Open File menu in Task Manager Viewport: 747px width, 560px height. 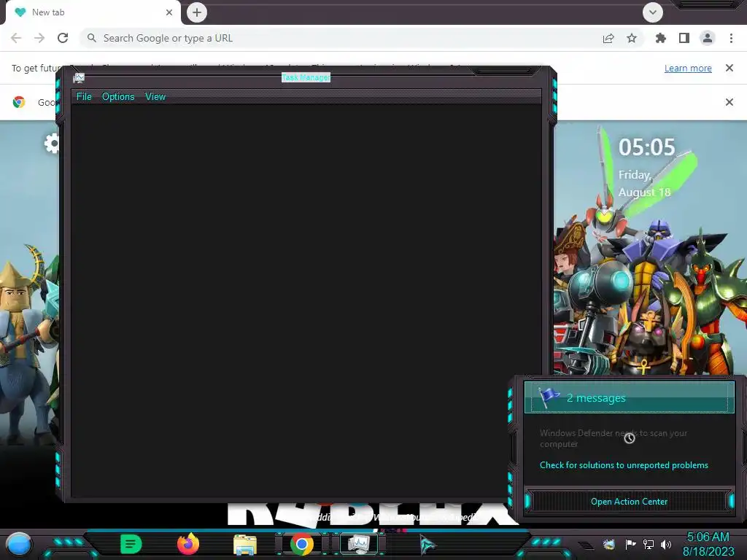coord(84,97)
